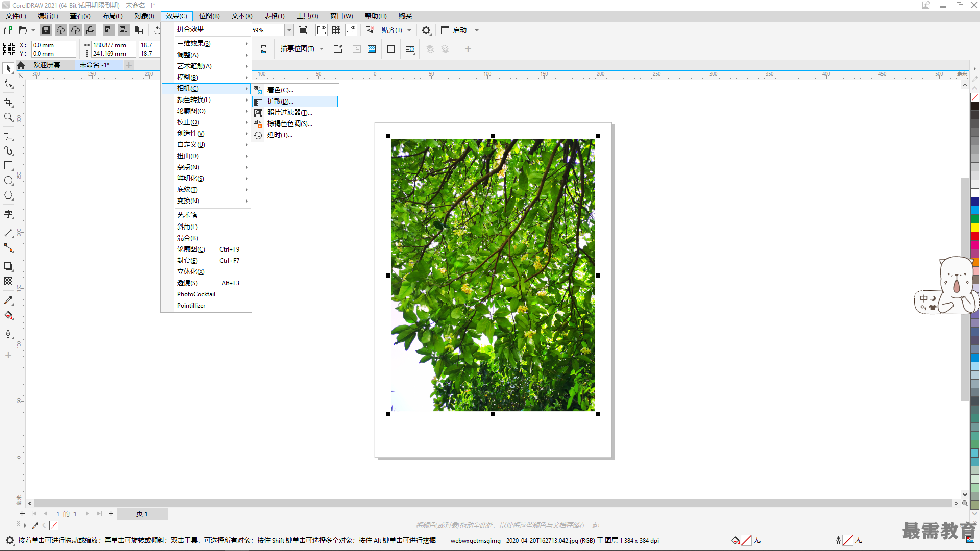Select the Pick tool in toolbox

tap(8, 68)
